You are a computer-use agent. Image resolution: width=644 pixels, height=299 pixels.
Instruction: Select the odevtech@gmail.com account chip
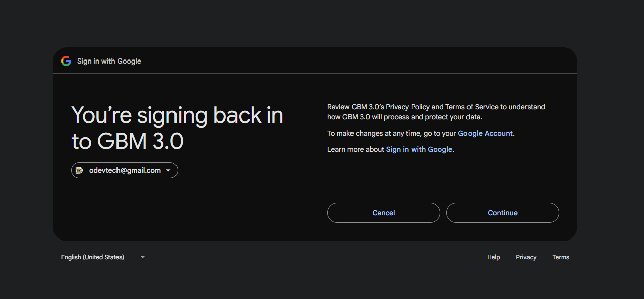(125, 170)
